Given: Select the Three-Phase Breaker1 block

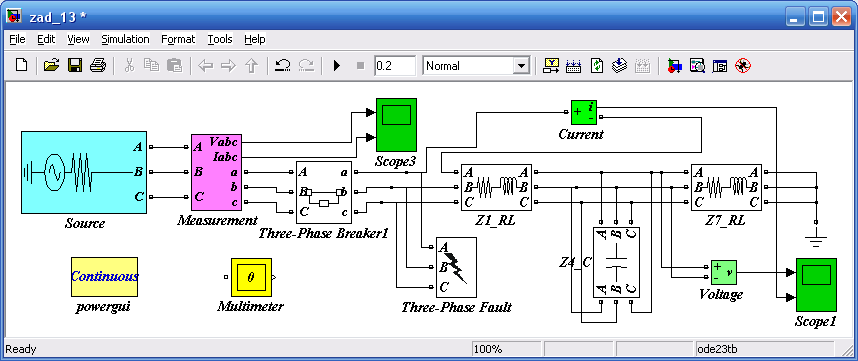Looking at the screenshot, I should point(323,193).
